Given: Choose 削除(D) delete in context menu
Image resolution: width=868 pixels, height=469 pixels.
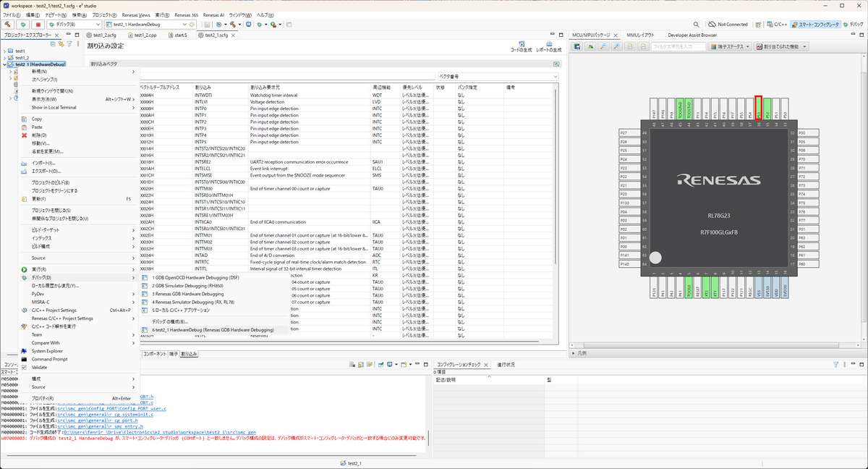Looking at the screenshot, I should (x=78, y=135).
